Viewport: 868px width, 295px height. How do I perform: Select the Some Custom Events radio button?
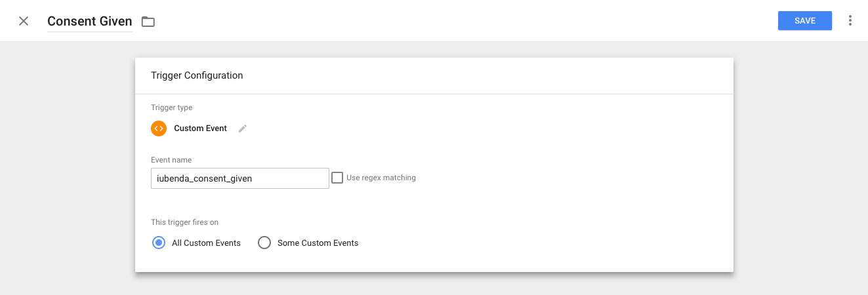(x=264, y=243)
